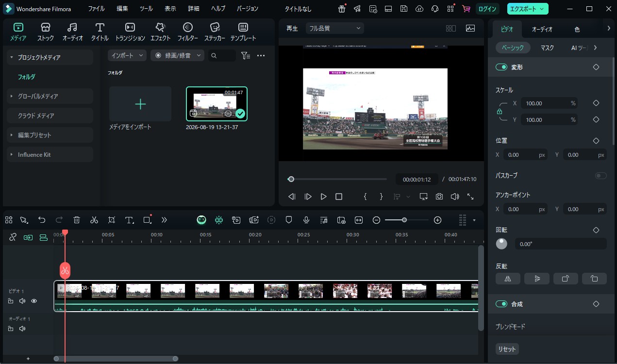Open the 編集 menu
The width and height of the screenshot is (617, 364).
point(122,9)
